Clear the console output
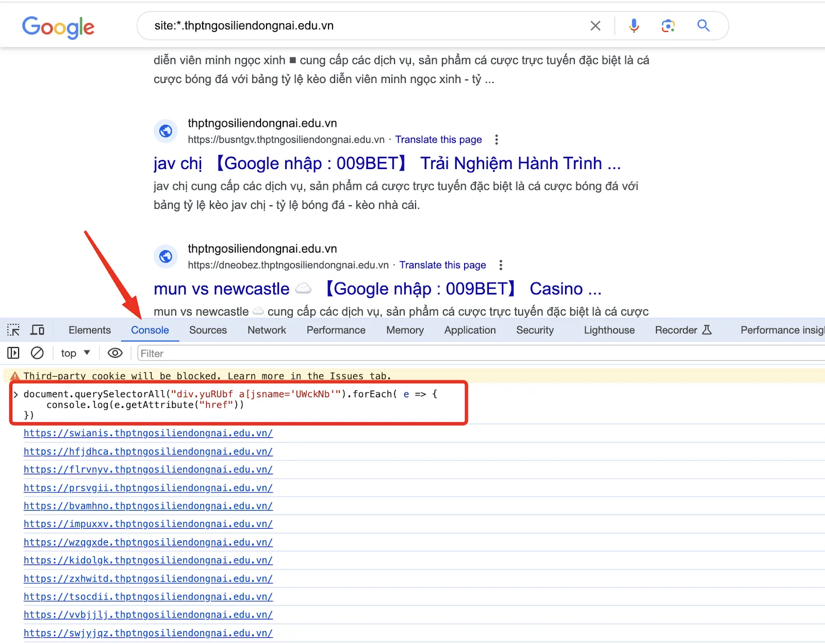 (x=37, y=353)
